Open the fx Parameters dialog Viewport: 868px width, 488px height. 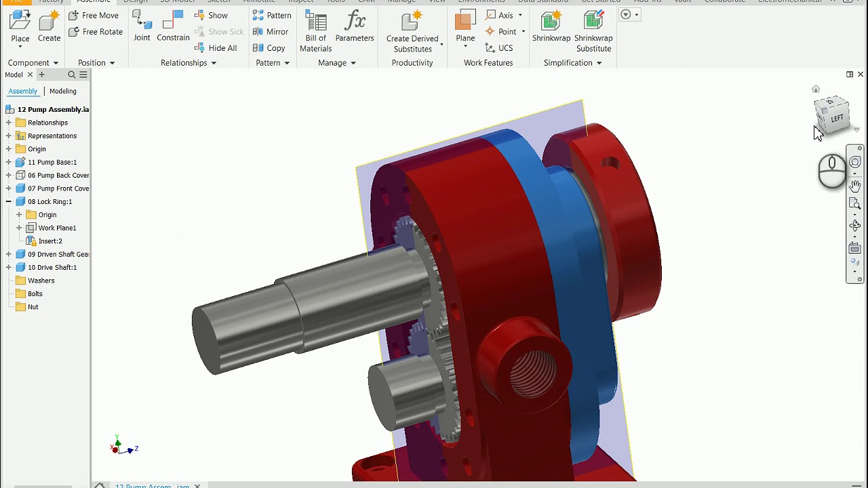click(355, 27)
